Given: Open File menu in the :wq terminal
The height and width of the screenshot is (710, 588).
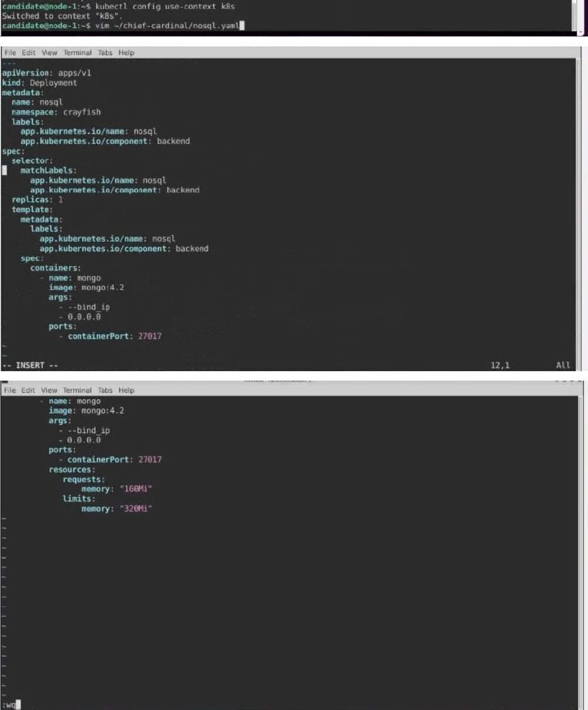Looking at the screenshot, I should click(10, 390).
